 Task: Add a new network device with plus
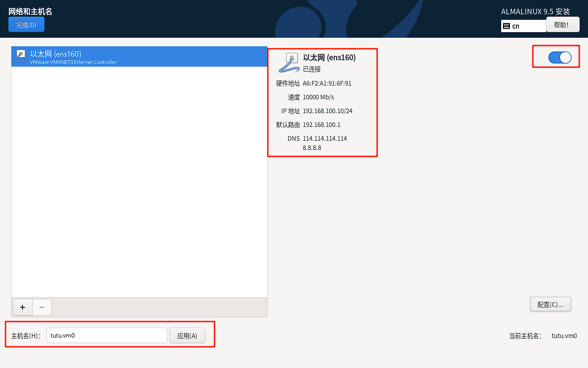[x=23, y=307]
